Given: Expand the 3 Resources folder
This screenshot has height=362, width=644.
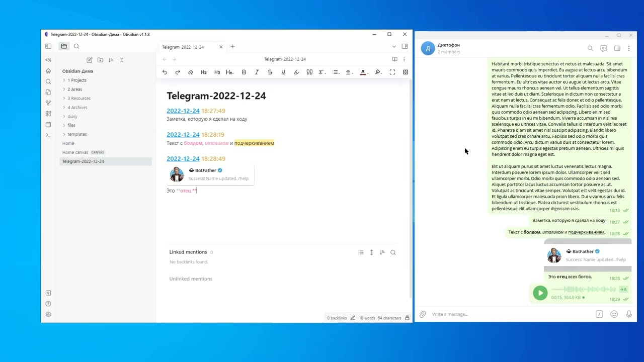Looking at the screenshot, I should coord(64,98).
